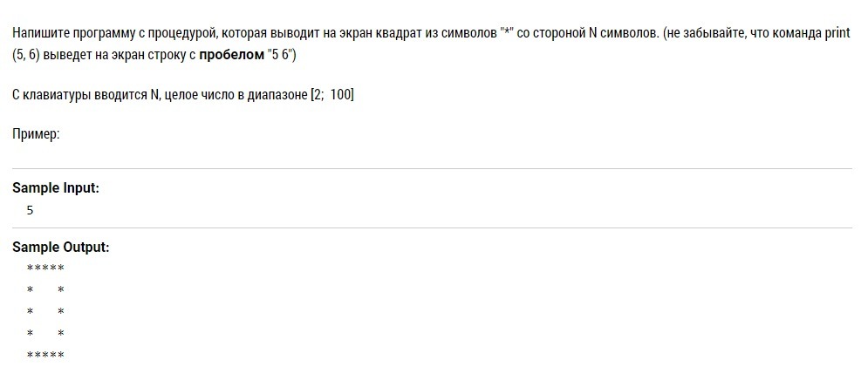Screen dimensions: 868x387
Task: Click the sample input value 5
Action: [31, 210]
